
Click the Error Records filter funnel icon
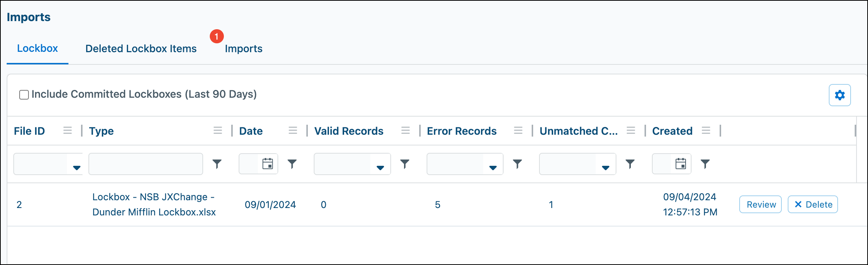tap(517, 164)
